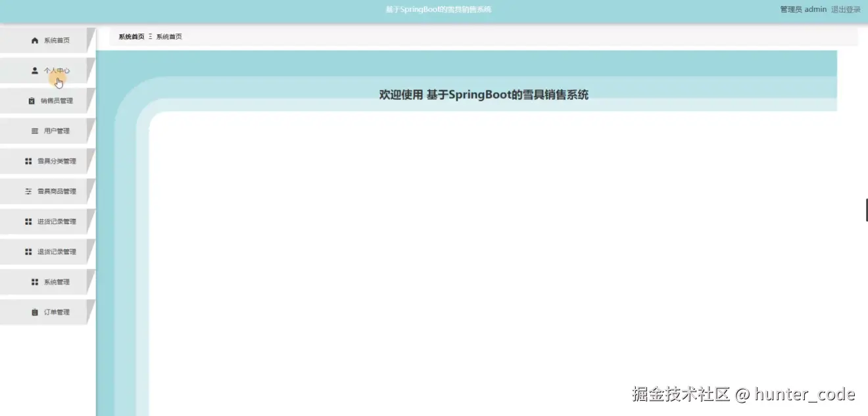The width and height of the screenshot is (868, 416).
Task: Click the sliders icon for 雪具商品管理
Action: tap(28, 191)
